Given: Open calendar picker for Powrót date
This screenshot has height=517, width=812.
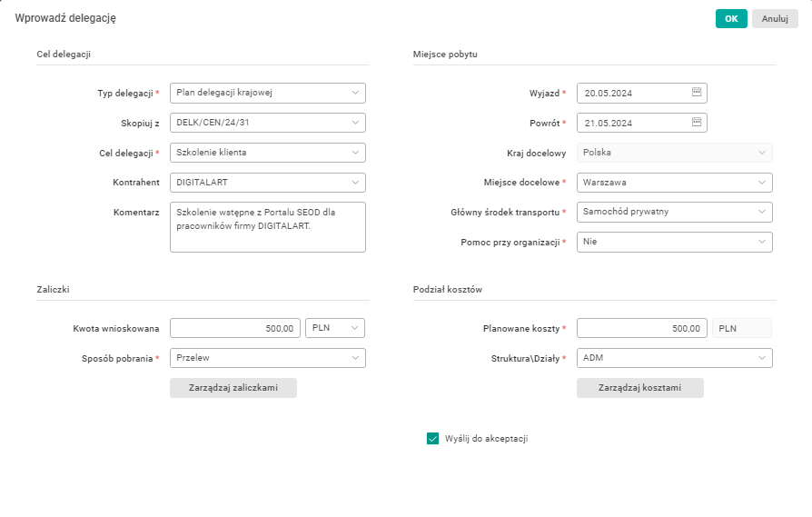Looking at the screenshot, I should [x=697, y=122].
